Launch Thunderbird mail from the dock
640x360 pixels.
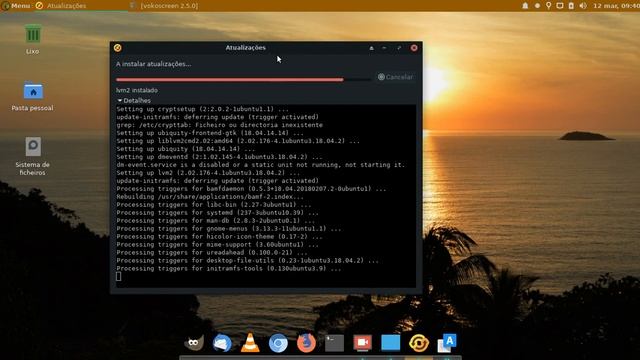(222, 343)
